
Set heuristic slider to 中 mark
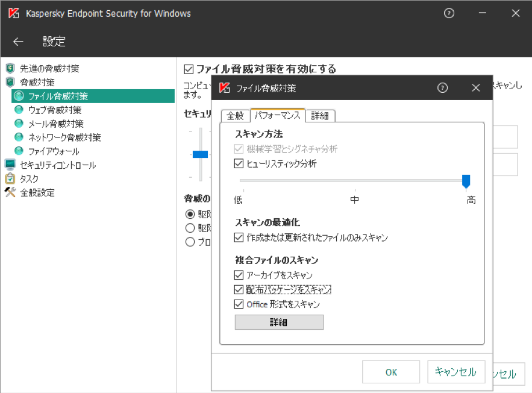click(x=355, y=181)
